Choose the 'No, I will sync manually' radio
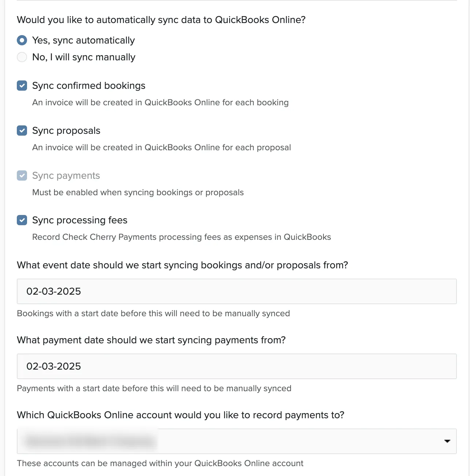This screenshot has height=476, width=470. pos(22,57)
